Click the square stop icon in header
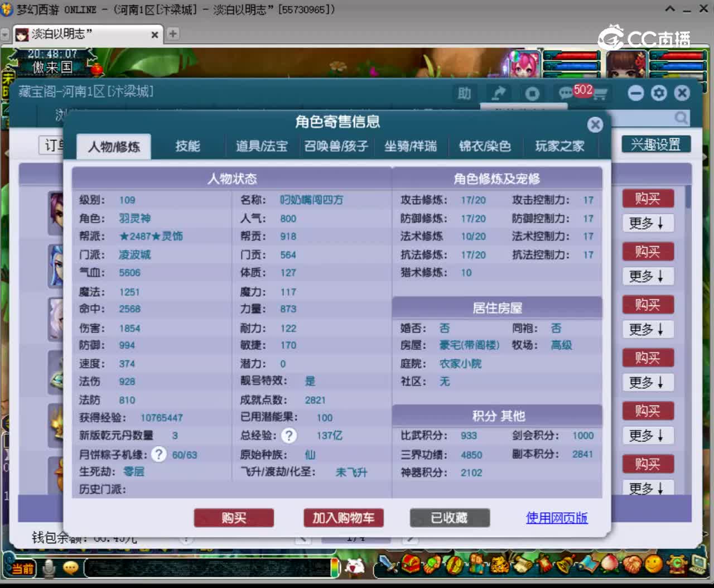 tap(532, 93)
